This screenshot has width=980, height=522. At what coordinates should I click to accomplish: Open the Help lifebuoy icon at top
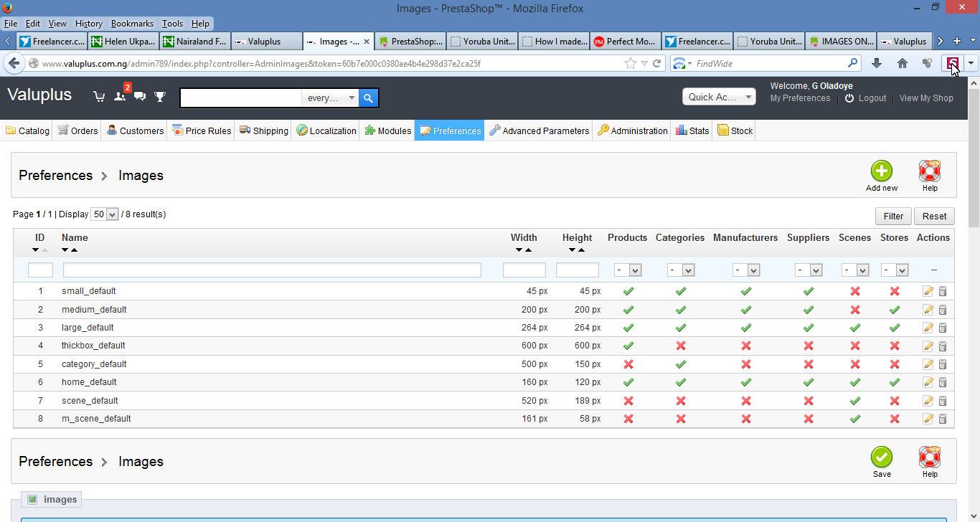pyautogui.click(x=929, y=171)
